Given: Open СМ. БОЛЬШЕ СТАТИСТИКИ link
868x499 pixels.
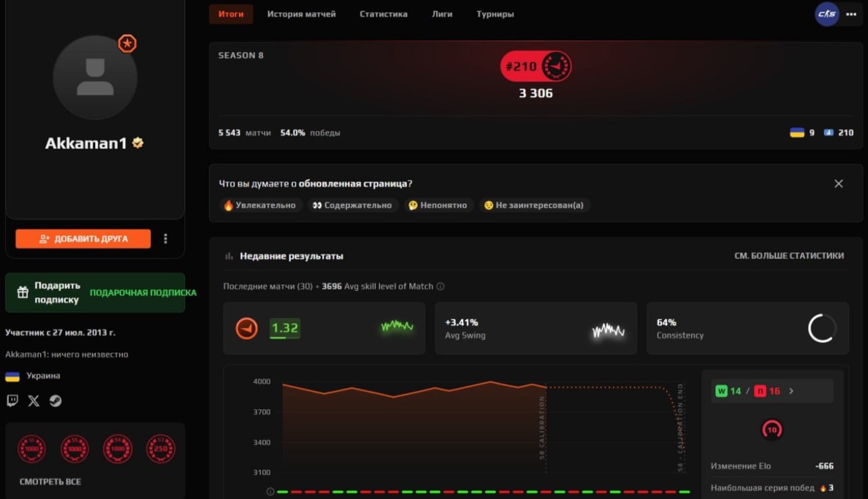Looking at the screenshot, I should point(789,255).
